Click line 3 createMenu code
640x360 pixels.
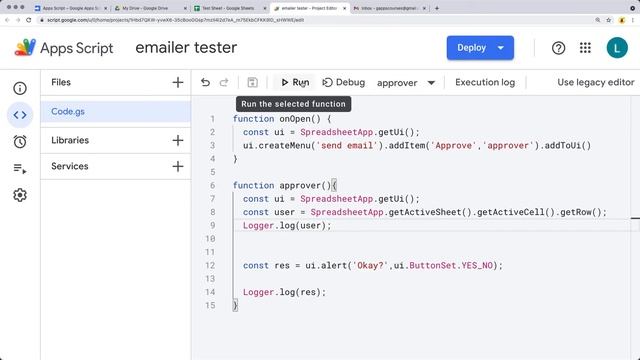tap(417, 145)
